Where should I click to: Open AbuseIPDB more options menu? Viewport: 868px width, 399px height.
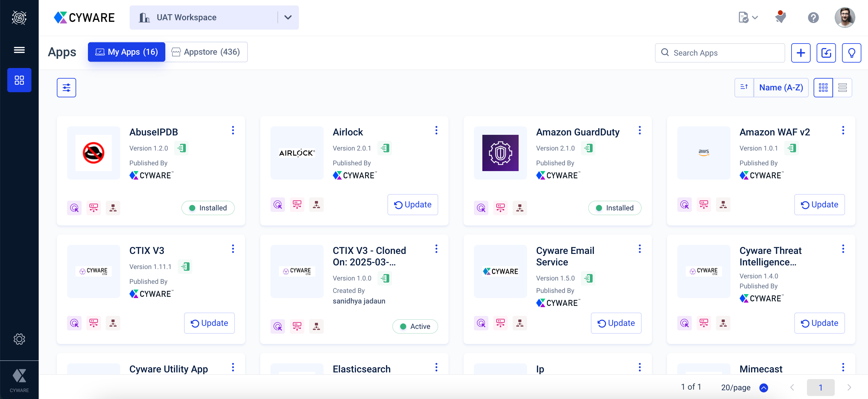233,130
